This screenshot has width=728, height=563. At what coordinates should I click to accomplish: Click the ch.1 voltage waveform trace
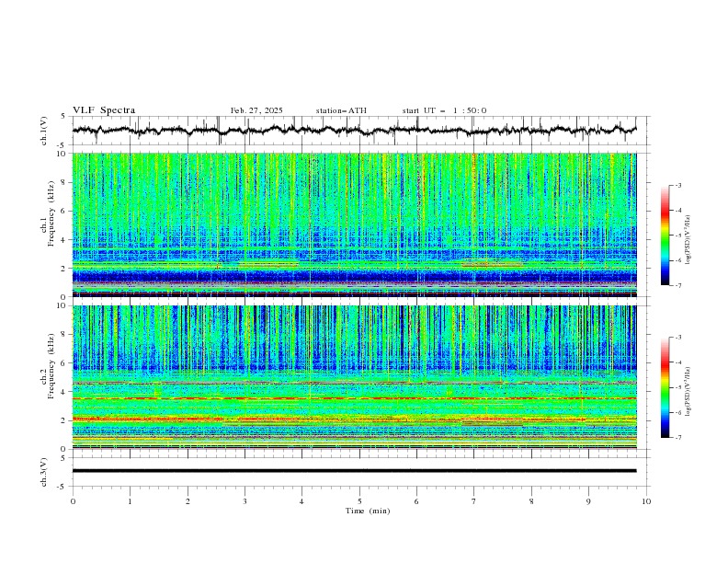(x=354, y=131)
